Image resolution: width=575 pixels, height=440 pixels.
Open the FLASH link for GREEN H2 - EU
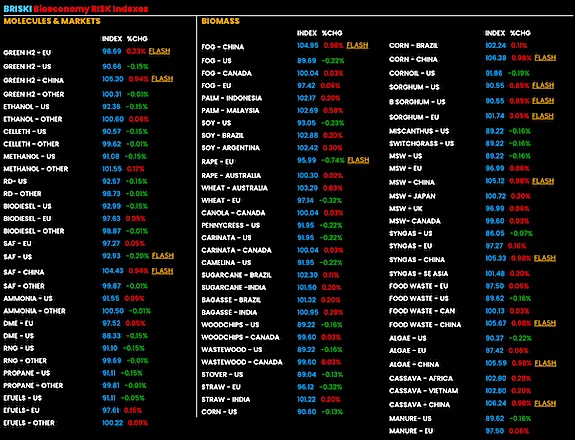(159, 51)
